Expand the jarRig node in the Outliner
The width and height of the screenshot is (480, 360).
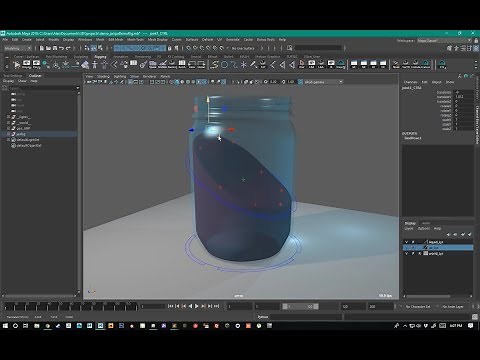pyautogui.click(x=9, y=134)
